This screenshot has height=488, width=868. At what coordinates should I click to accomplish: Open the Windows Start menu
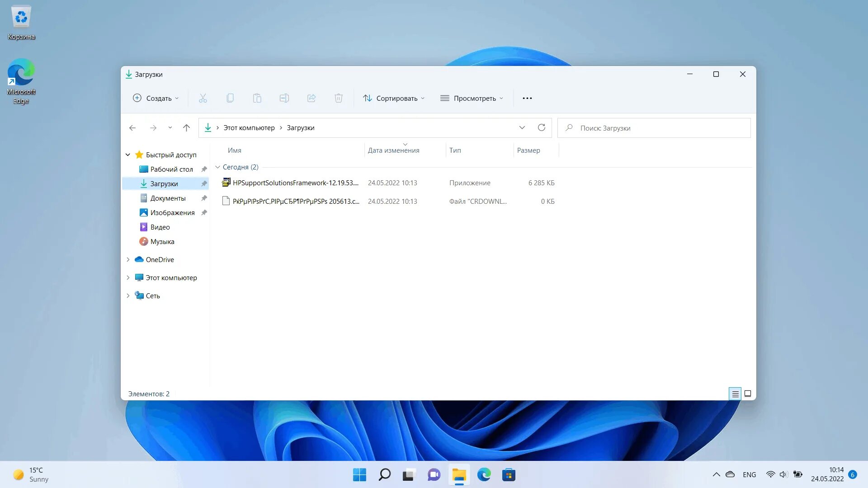tap(359, 475)
